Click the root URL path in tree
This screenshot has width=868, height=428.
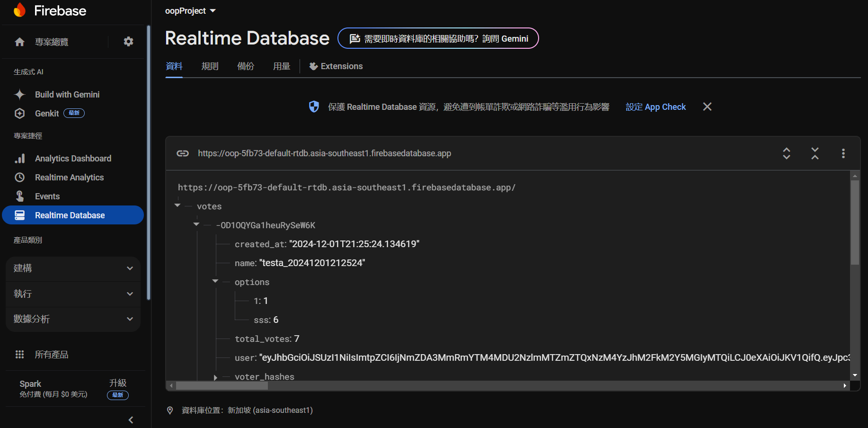(347, 187)
